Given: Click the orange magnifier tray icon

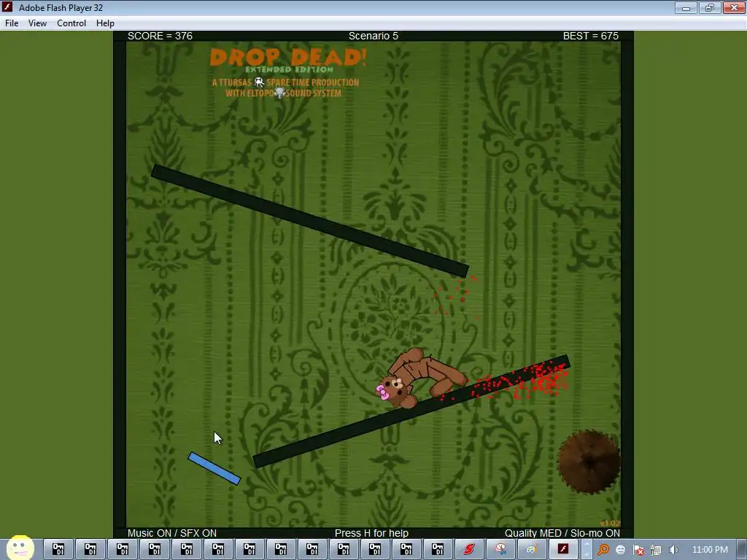Looking at the screenshot, I should coord(603,550).
